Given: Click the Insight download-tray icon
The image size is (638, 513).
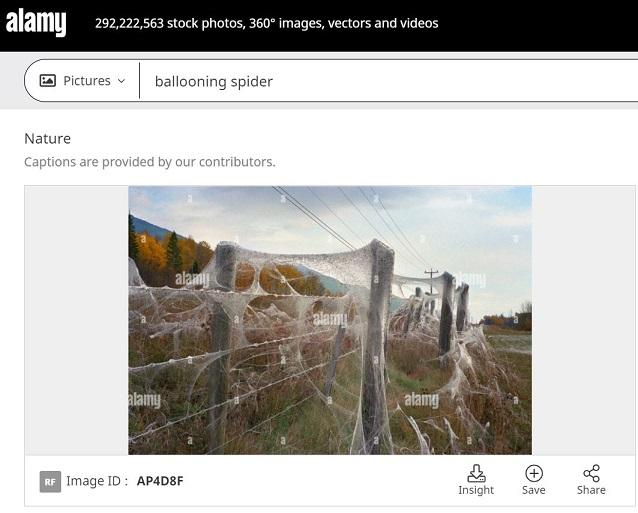Looking at the screenshot, I should point(476,473).
